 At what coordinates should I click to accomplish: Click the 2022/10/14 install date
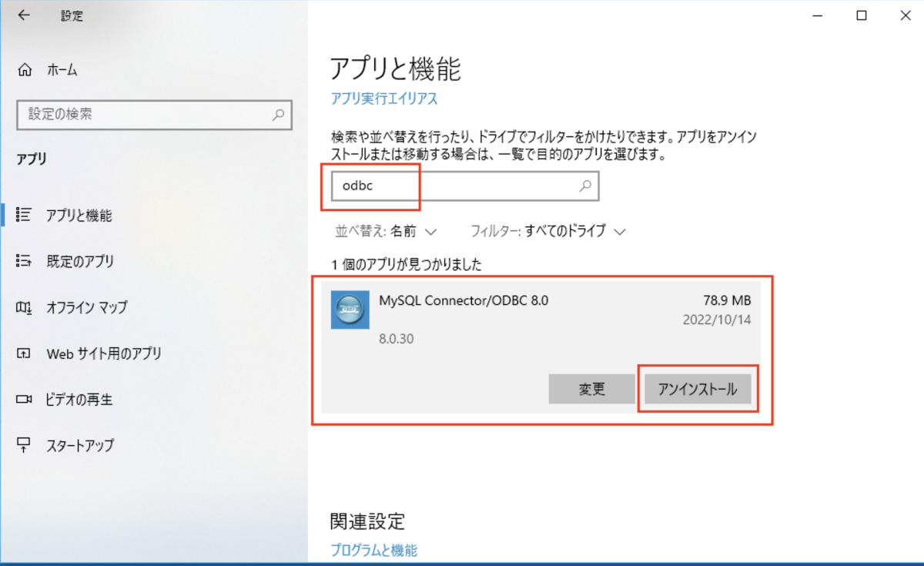[717, 320]
